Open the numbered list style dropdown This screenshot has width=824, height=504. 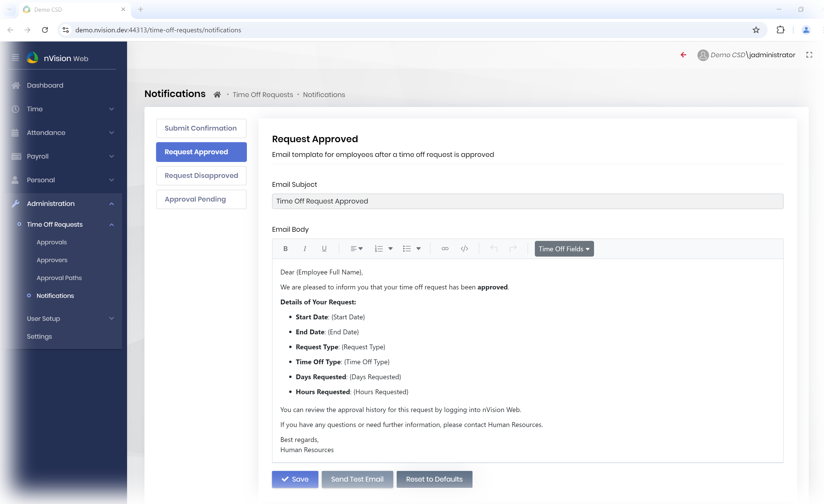tap(390, 249)
